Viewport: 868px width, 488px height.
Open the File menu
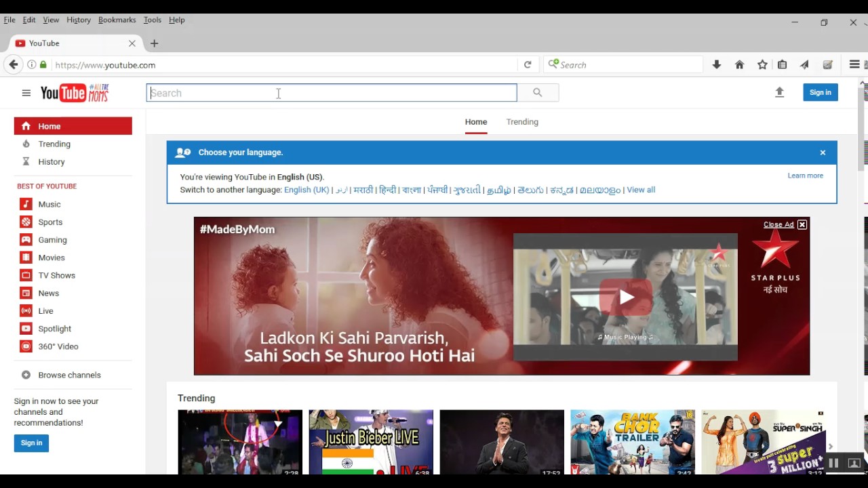coord(9,20)
